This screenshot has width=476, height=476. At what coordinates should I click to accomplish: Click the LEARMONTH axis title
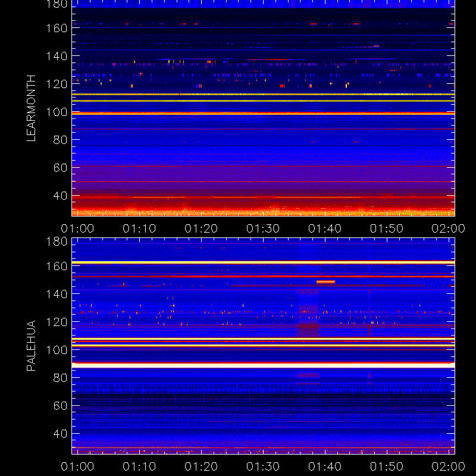31,108
